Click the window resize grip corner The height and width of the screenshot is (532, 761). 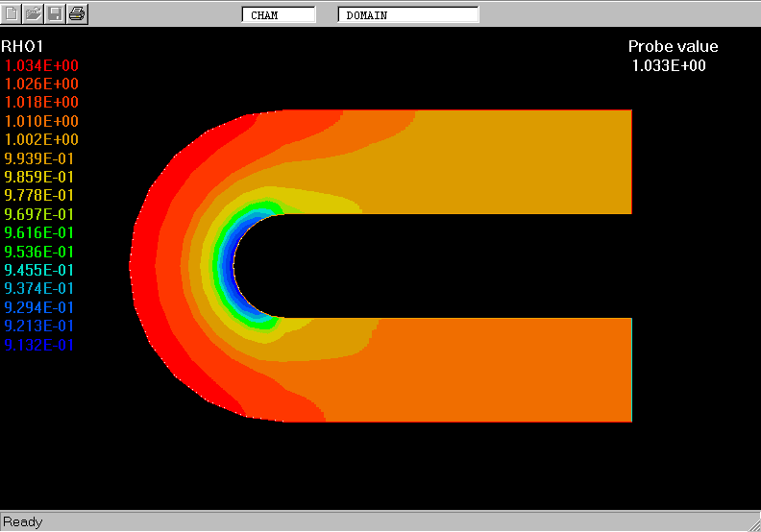[752, 523]
